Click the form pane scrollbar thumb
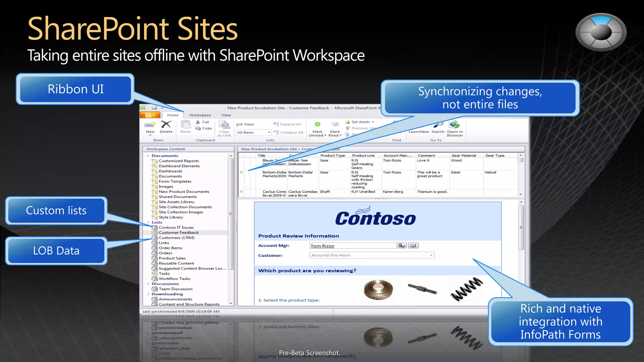This screenshot has width=644, height=362. pos(521,228)
